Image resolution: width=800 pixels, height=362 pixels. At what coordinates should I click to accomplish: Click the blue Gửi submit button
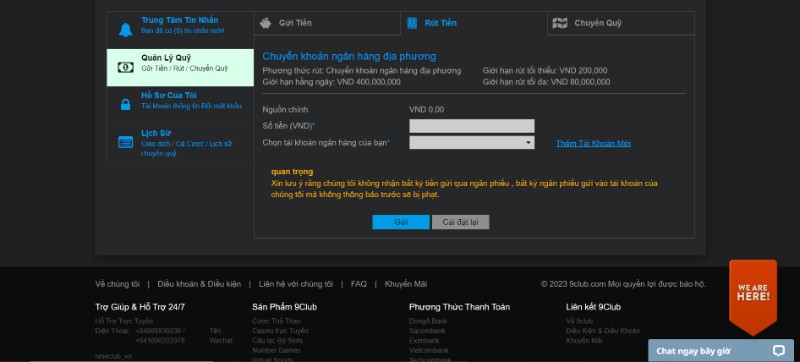(401, 222)
